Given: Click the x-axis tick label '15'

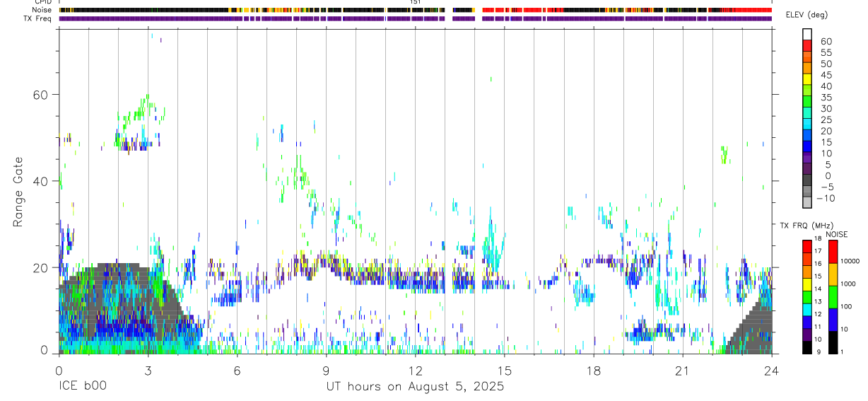Looking at the screenshot, I should [504, 370].
